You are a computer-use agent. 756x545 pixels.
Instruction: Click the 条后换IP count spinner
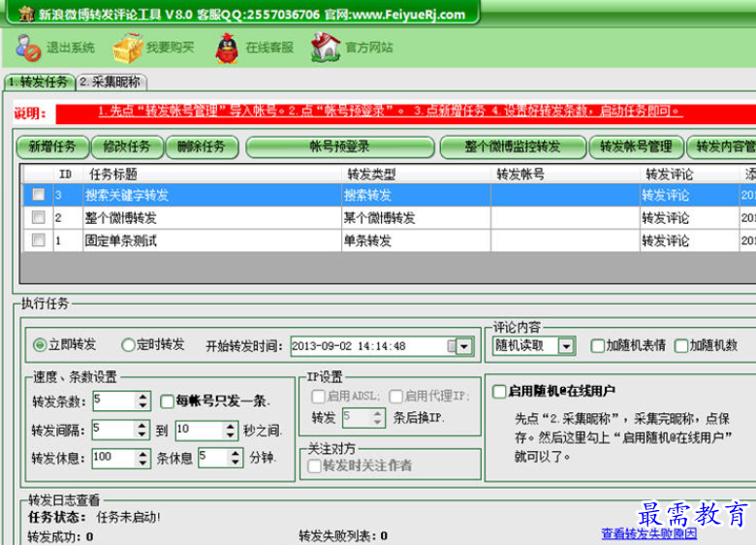(378, 418)
